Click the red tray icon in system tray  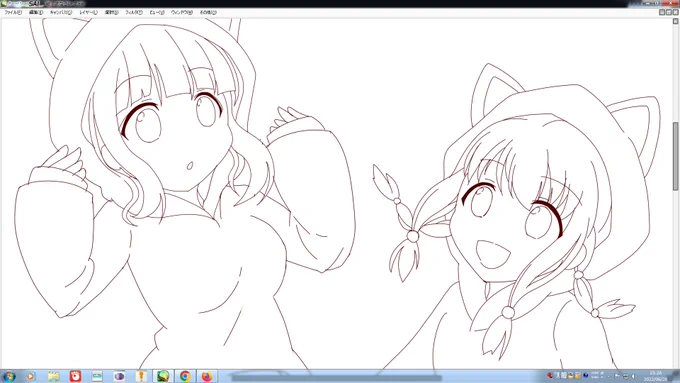[x=550, y=376]
